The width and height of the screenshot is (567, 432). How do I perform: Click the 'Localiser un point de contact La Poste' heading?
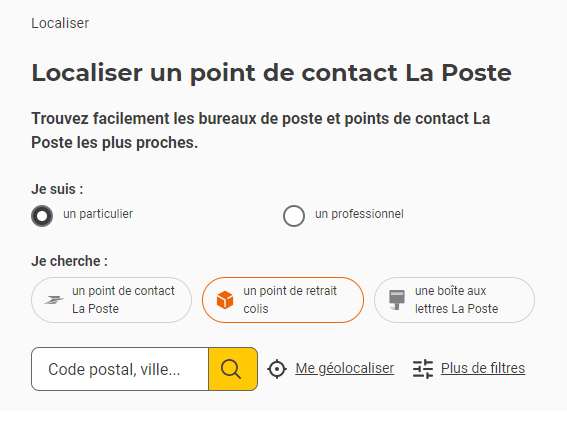[x=272, y=73]
